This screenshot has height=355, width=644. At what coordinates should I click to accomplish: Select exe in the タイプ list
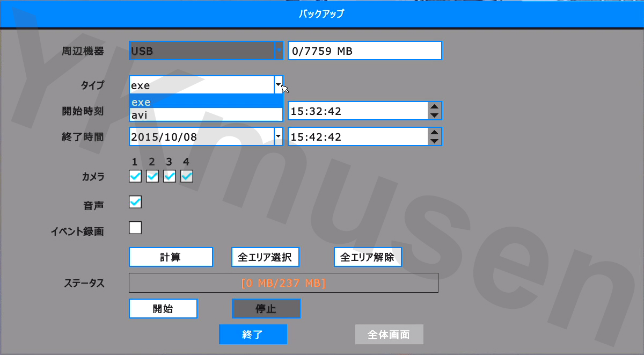click(x=206, y=101)
